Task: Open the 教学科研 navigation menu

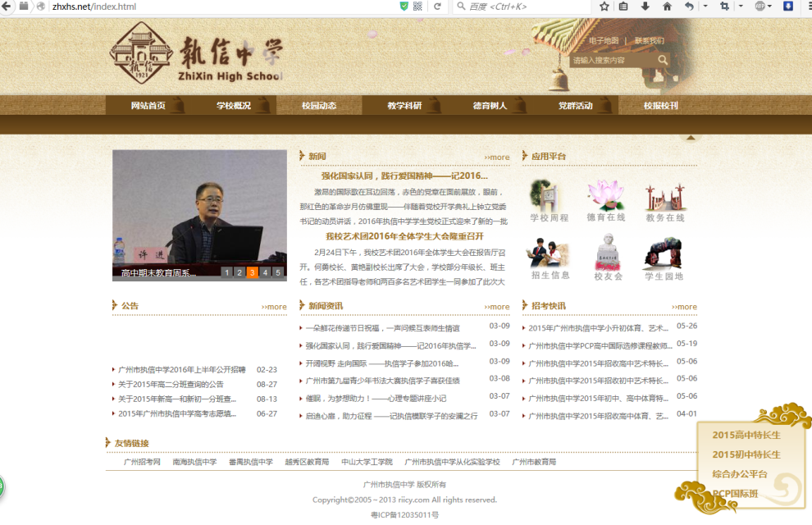Action: (x=404, y=106)
